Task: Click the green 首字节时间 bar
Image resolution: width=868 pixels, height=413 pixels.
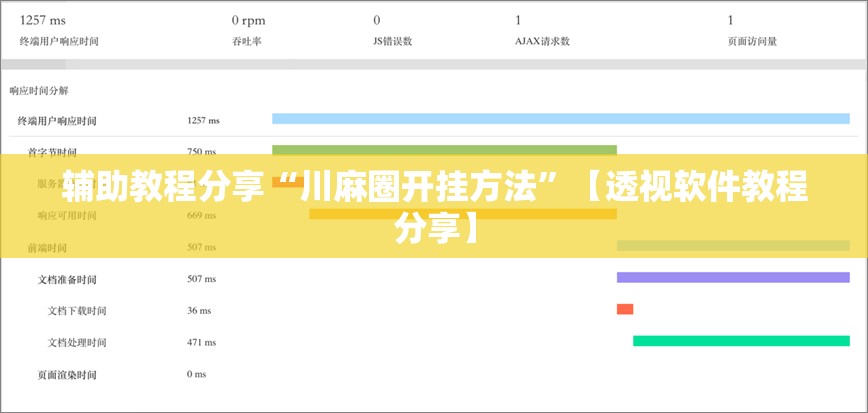Action: [444, 150]
